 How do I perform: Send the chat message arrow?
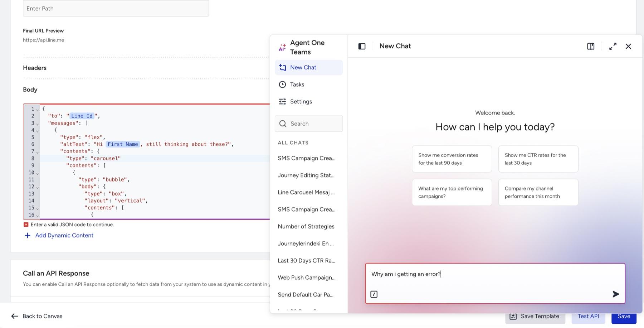pyautogui.click(x=616, y=294)
